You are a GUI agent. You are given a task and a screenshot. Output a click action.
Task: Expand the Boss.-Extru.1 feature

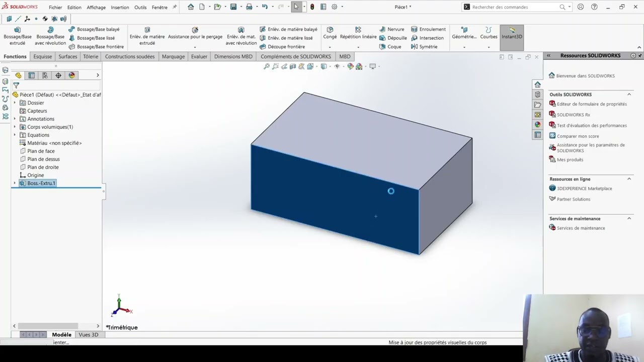pos(15,183)
